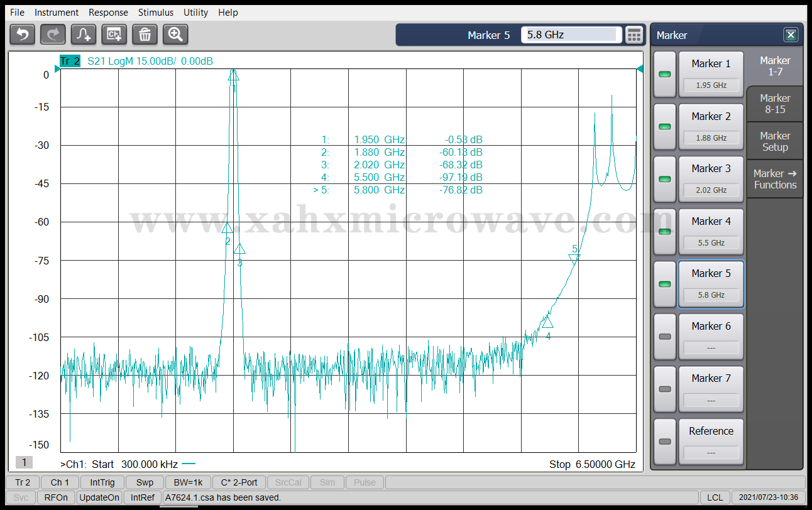812x510 pixels.
Task: Click the zoom magnifier toolbar icon
Action: (175, 34)
